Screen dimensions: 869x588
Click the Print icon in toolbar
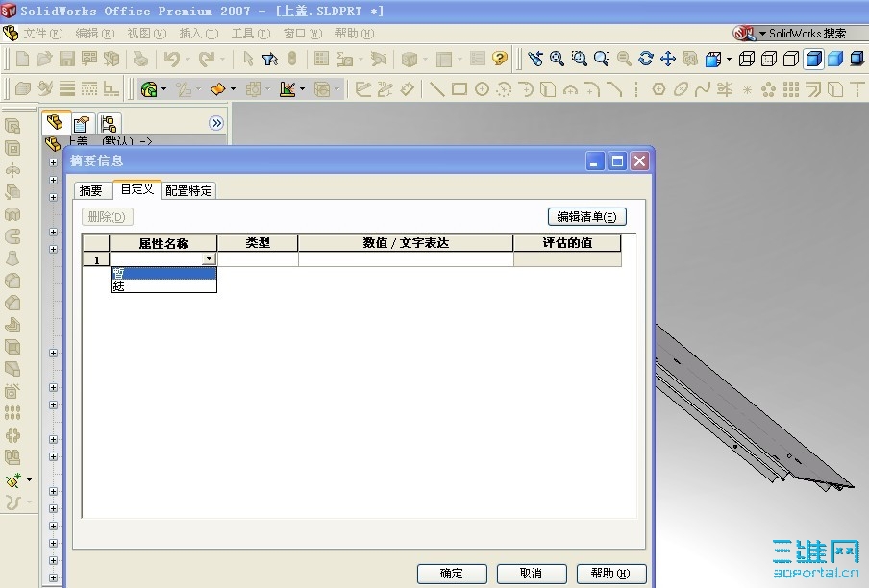coord(140,59)
